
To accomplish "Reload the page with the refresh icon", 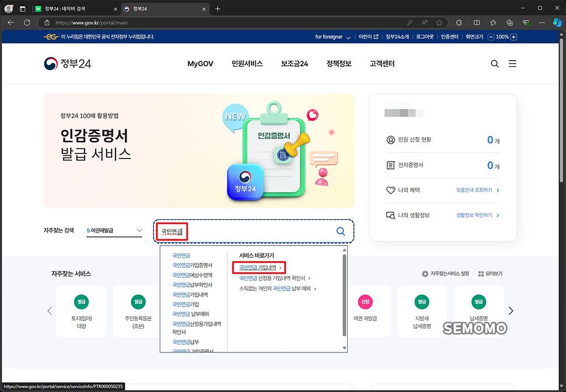I will click(27, 22).
